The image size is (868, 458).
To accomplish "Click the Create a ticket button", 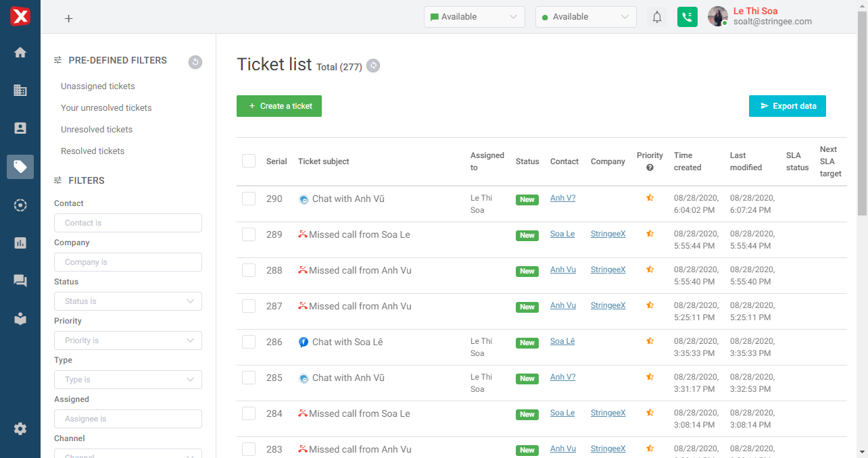I will (x=279, y=106).
